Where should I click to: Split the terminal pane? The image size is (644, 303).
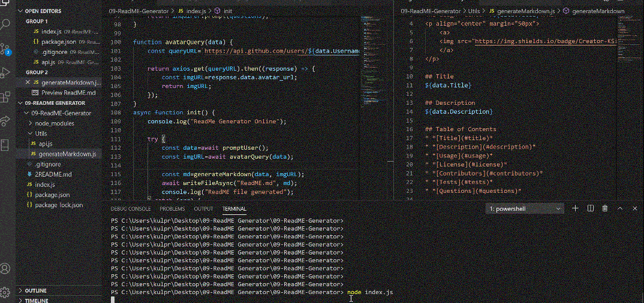(x=591, y=208)
